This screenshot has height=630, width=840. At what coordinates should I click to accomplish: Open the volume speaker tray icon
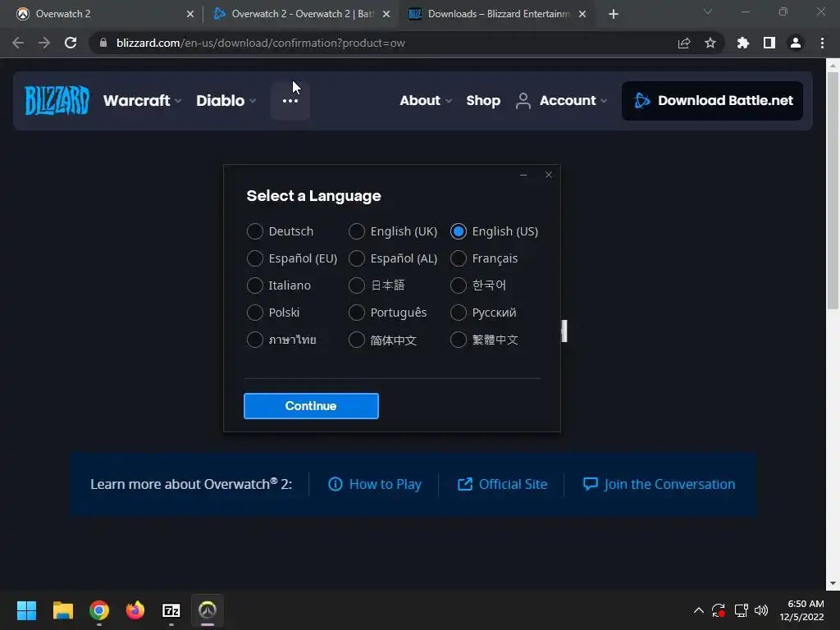coord(761,610)
